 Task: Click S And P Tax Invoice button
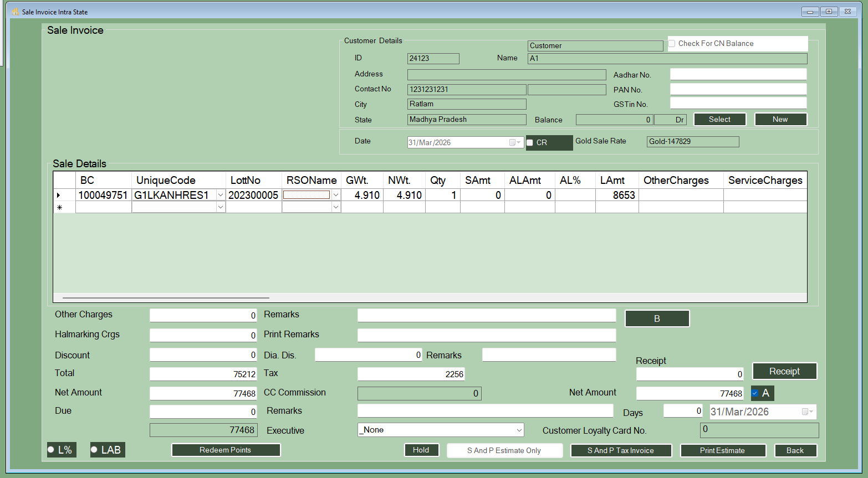pyautogui.click(x=621, y=450)
